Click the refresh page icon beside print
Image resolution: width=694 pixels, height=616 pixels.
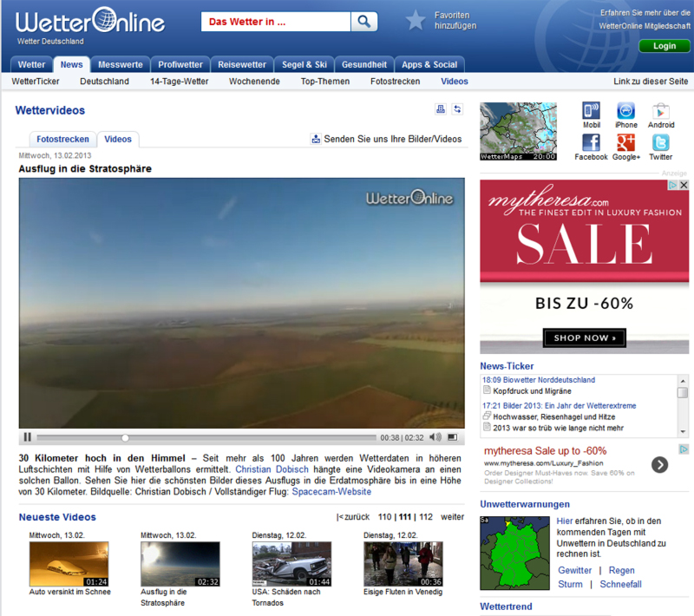457,108
